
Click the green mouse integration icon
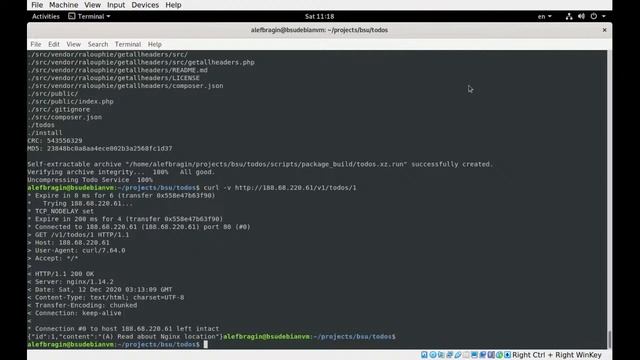point(499,355)
